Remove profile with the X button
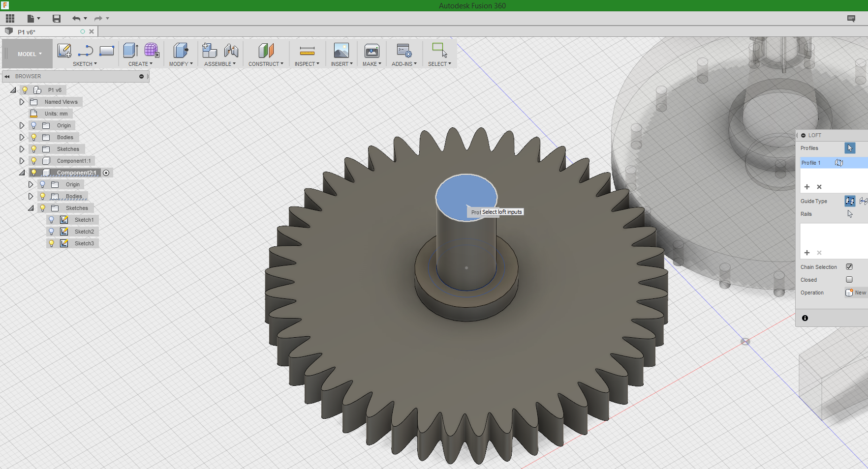 (x=819, y=187)
